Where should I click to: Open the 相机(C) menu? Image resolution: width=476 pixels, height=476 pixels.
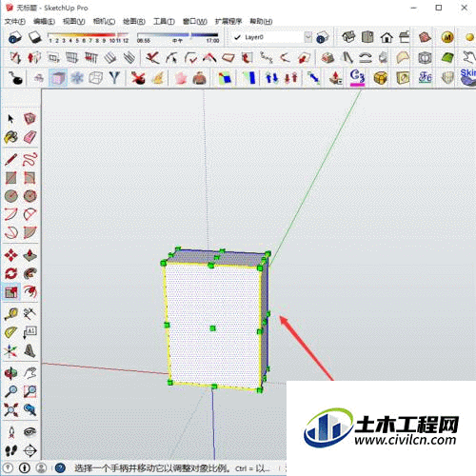[104, 22]
